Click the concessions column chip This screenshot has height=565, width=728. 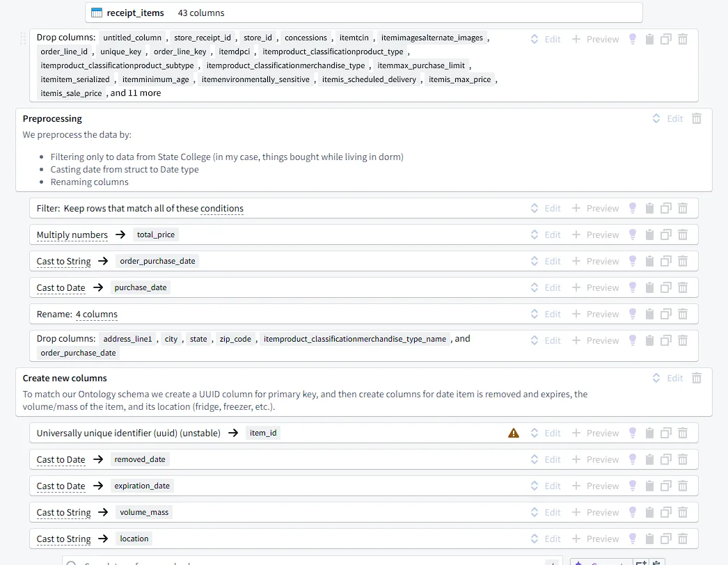pyautogui.click(x=306, y=38)
